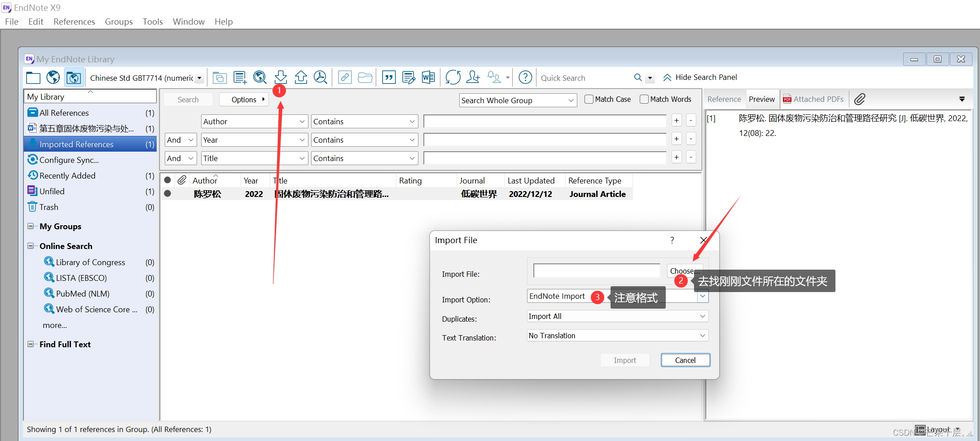Open the File menu
The height and width of the screenshot is (441, 980).
[12, 22]
